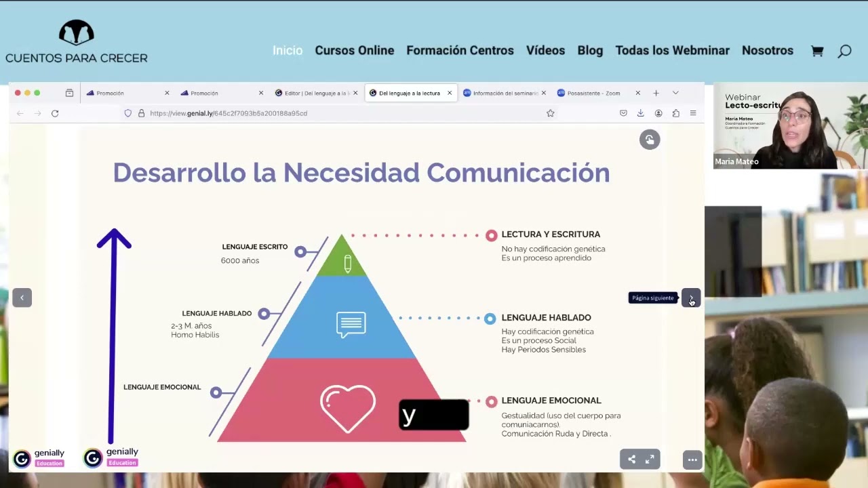Open the browser hamburger menu

[x=693, y=113]
